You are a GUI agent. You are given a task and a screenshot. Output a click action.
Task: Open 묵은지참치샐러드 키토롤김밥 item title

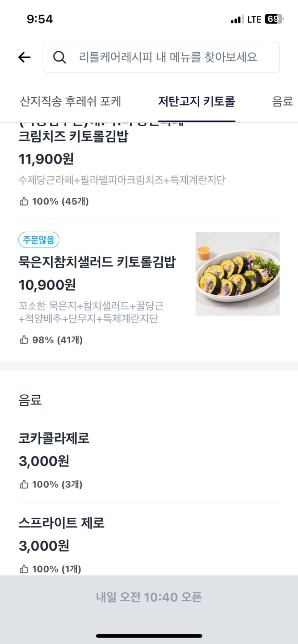[97, 262]
